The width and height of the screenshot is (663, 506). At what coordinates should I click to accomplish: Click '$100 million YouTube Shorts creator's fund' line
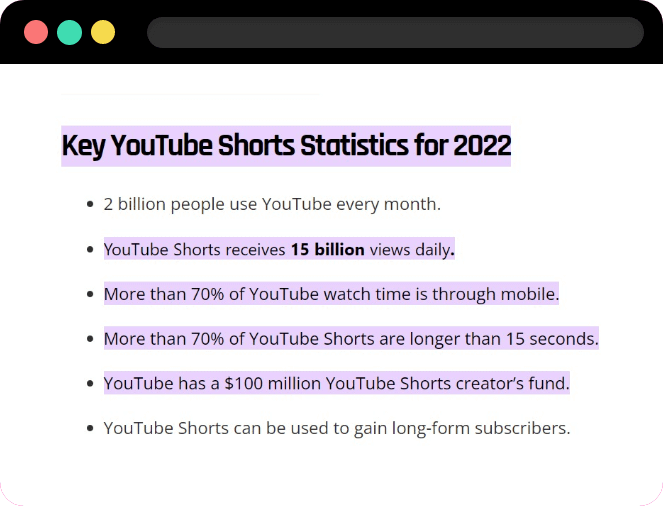[x=337, y=383]
